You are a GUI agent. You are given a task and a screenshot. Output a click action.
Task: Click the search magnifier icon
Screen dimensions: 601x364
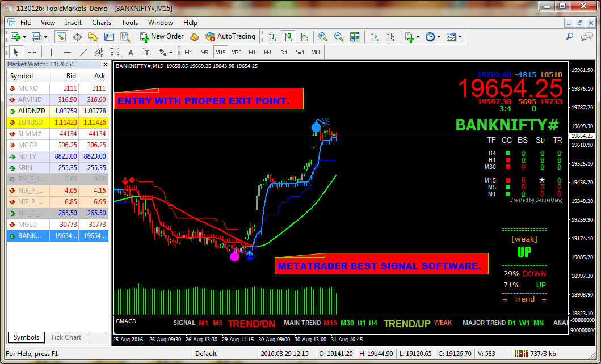(570, 37)
